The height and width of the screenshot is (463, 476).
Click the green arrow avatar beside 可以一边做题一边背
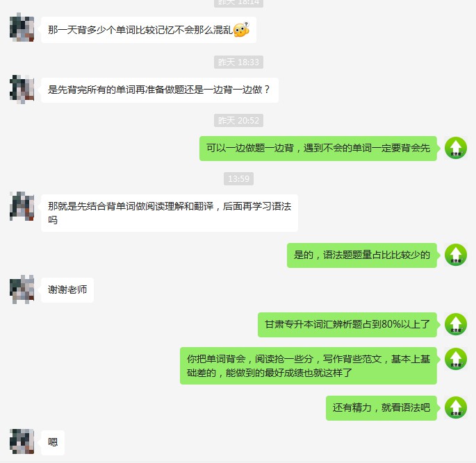456,148
